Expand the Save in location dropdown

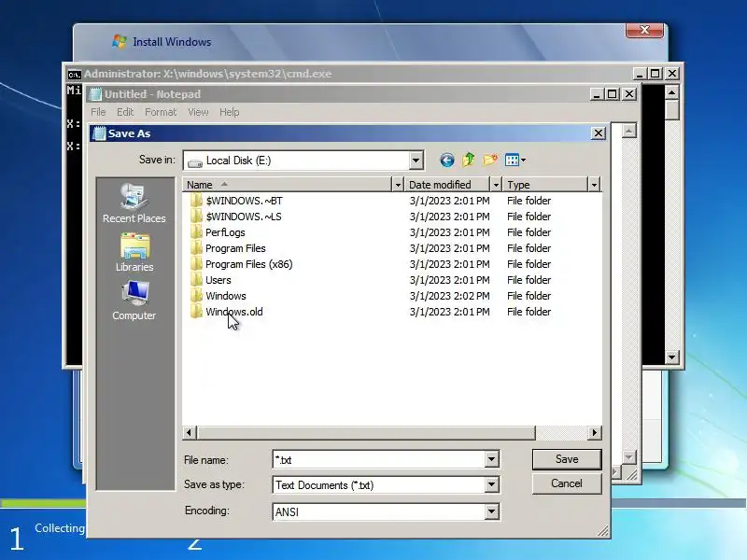click(416, 161)
